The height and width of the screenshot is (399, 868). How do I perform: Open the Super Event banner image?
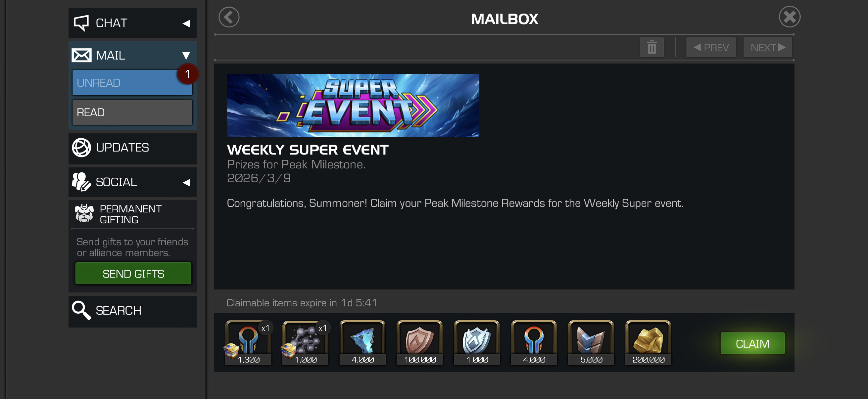353,106
